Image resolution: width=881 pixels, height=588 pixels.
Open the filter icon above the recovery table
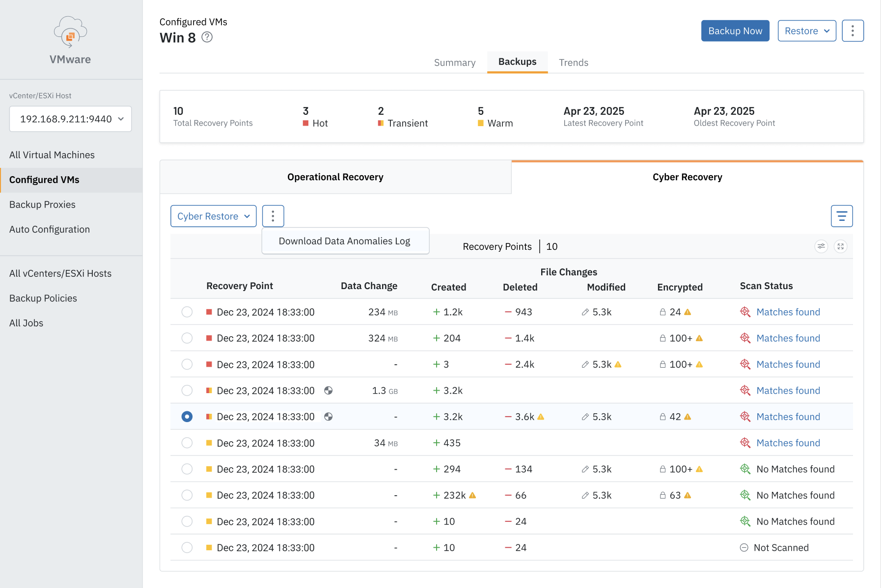click(x=842, y=216)
